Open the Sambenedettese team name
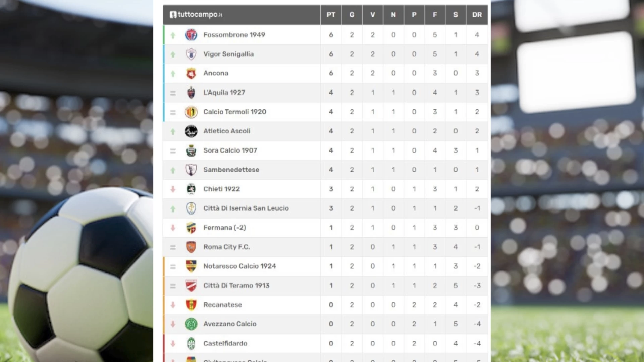Screen dimensions: 644x362 click(231, 170)
